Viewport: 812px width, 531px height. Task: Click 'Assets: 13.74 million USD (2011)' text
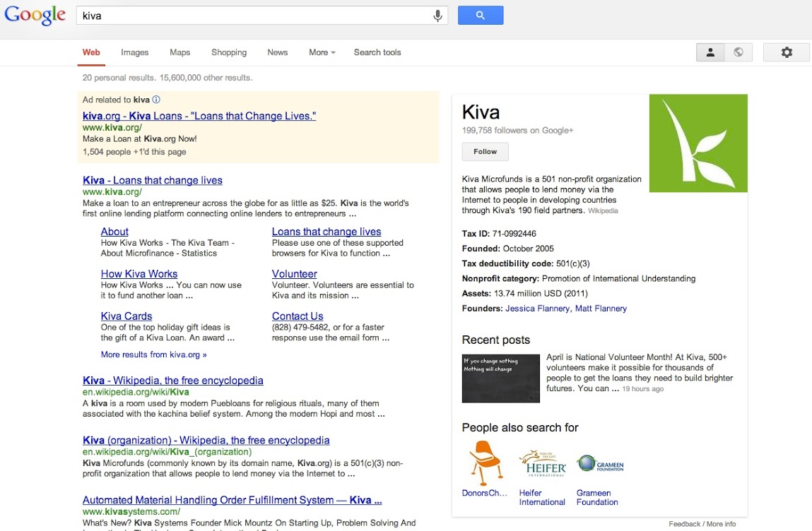tap(524, 294)
